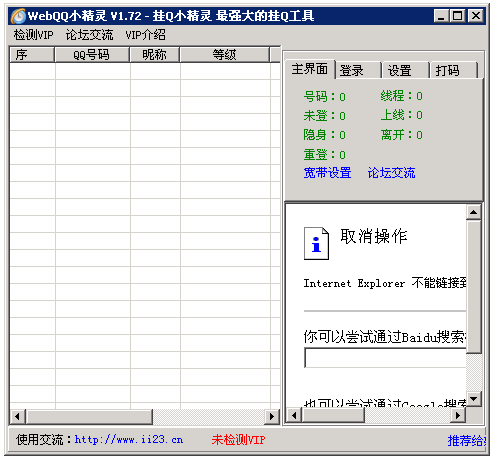
Task: Click the 推荐给 link in status bar
Action: [466, 441]
